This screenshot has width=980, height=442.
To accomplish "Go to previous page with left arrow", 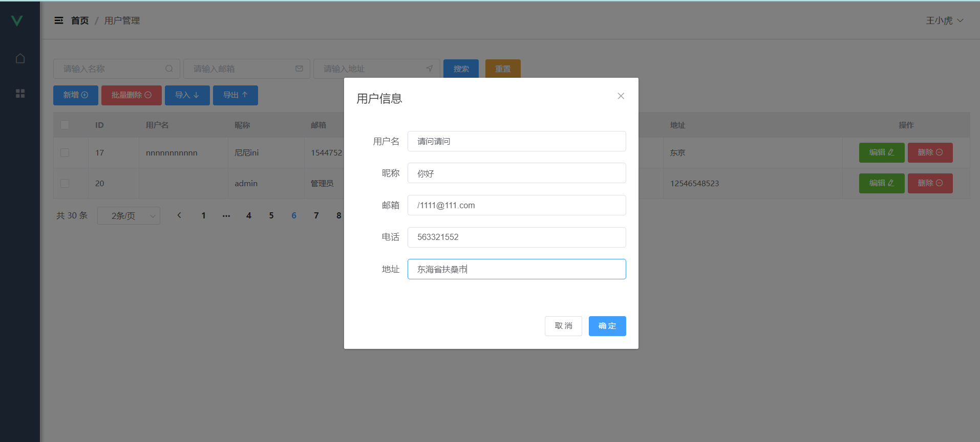I will pos(179,215).
